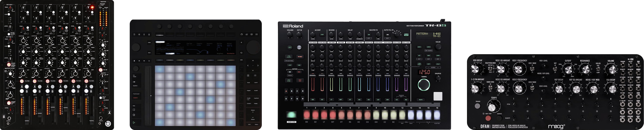Select the BD instrument button on TR-8S
This screenshot has width=644, height=130.
click(313, 100)
